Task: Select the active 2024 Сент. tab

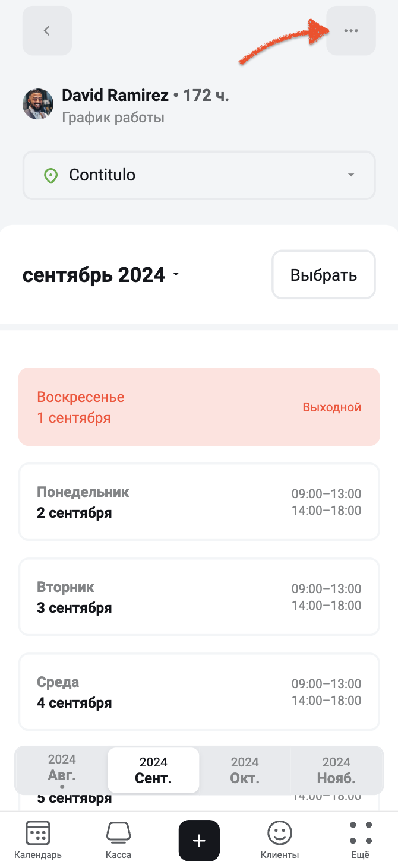Action: 153,770
